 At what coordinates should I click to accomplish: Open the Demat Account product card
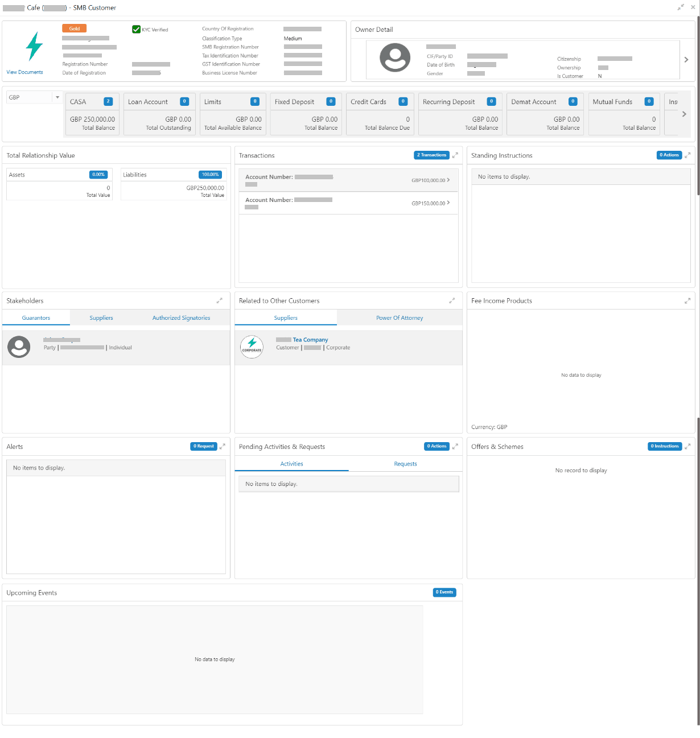tap(545, 114)
